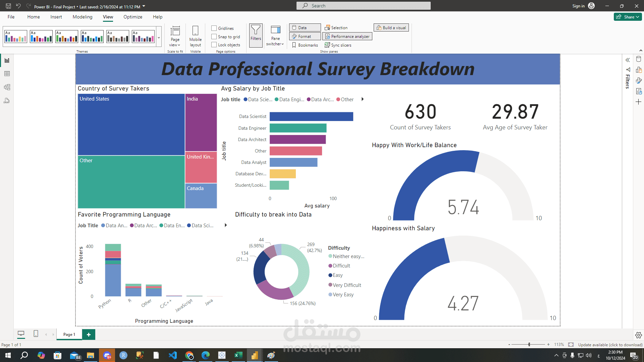Viewport: 644px width, 362px height.
Task: Toggle the Format pane button
Action: click(305, 36)
